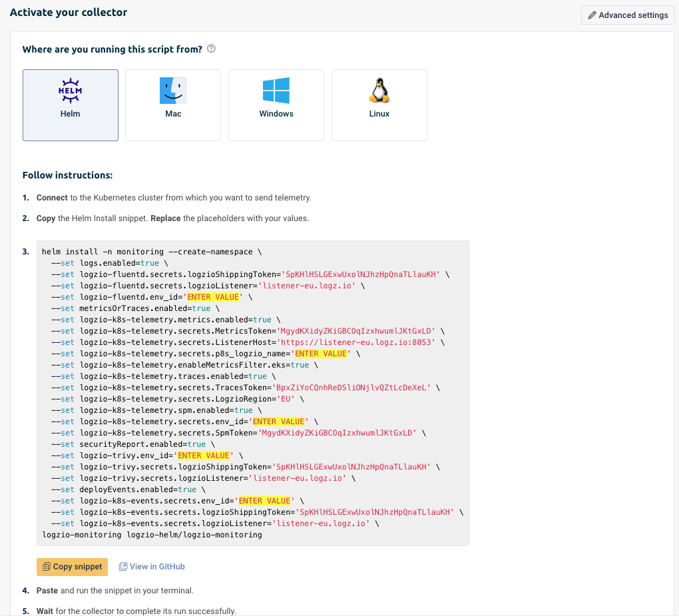The height and width of the screenshot is (616, 679).
Task: Copy the Helm install snippet
Action: (x=73, y=567)
